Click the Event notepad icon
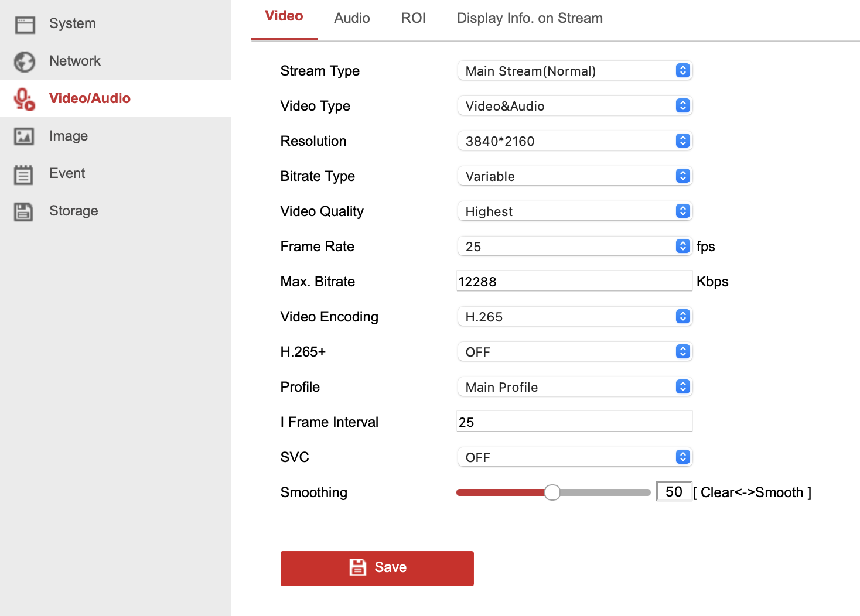Screen dimensions: 860x616 click(x=23, y=174)
